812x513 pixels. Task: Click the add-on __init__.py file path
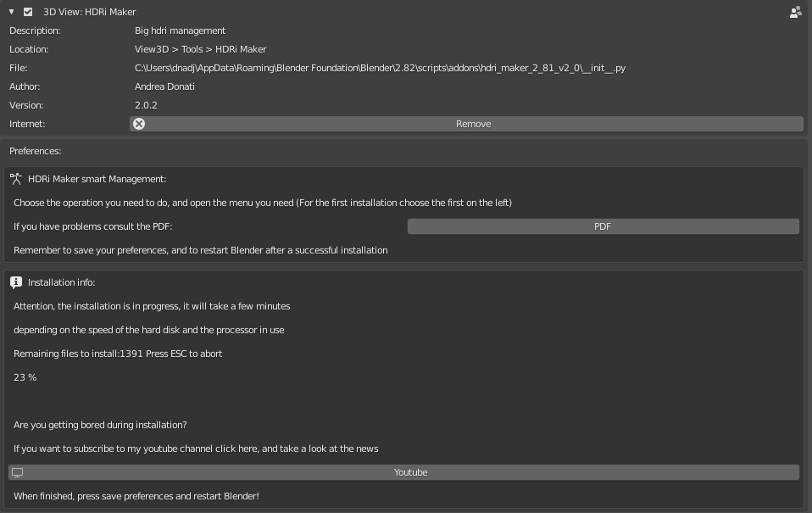coord(380,68)
